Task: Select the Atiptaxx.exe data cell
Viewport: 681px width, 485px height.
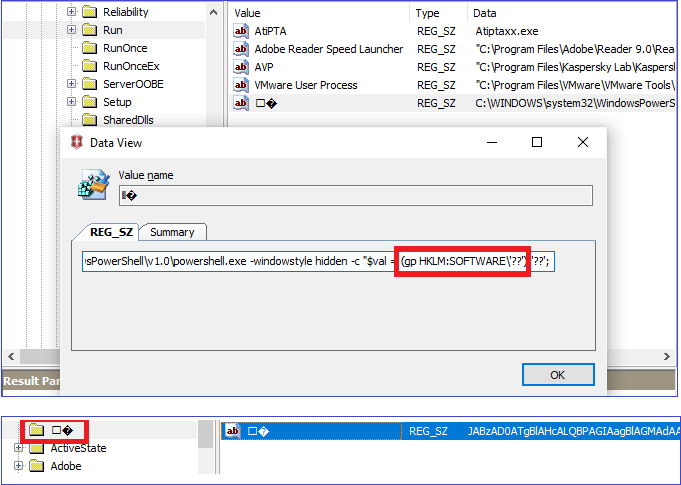Action: [x=506, y=31]
